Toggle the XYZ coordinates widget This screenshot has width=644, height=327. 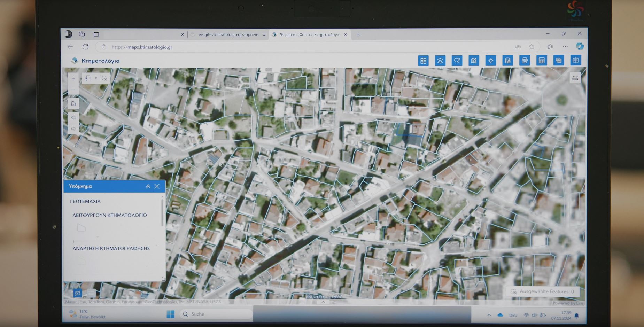click(77, 293)
